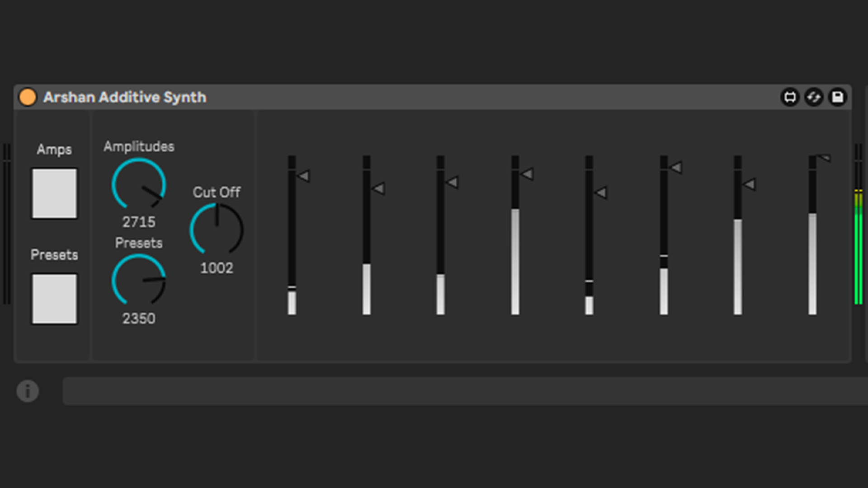Click the fifth vertical amplitude slider
This screenshot has width=868, height=488.
click(x=589, y=235)
